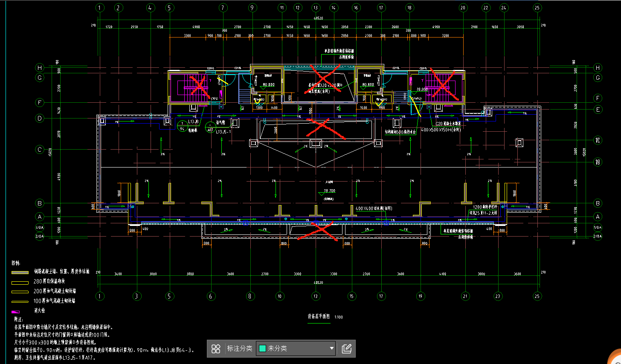Viewport: 621px width, 364px height.
Task: Click the grey-filled concrete wall legend sample
Action: [x=20, y=272]
